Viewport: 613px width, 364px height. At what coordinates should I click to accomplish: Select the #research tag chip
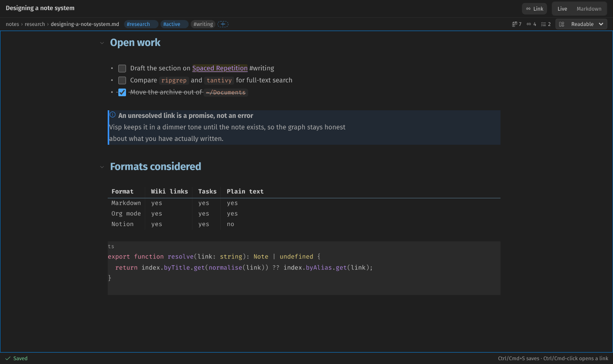point(141,24)
